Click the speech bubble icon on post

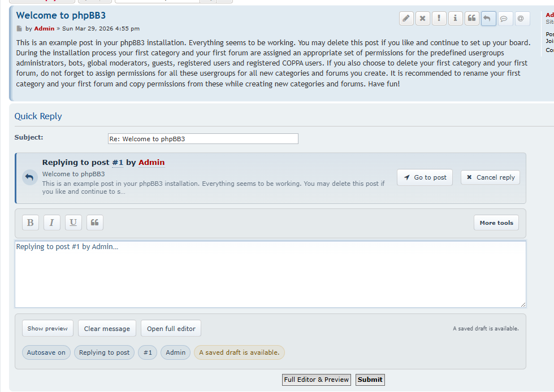504,19
